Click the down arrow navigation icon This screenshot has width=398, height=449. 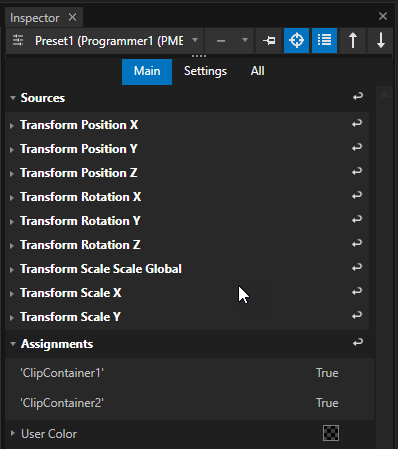tap(381, 41)
